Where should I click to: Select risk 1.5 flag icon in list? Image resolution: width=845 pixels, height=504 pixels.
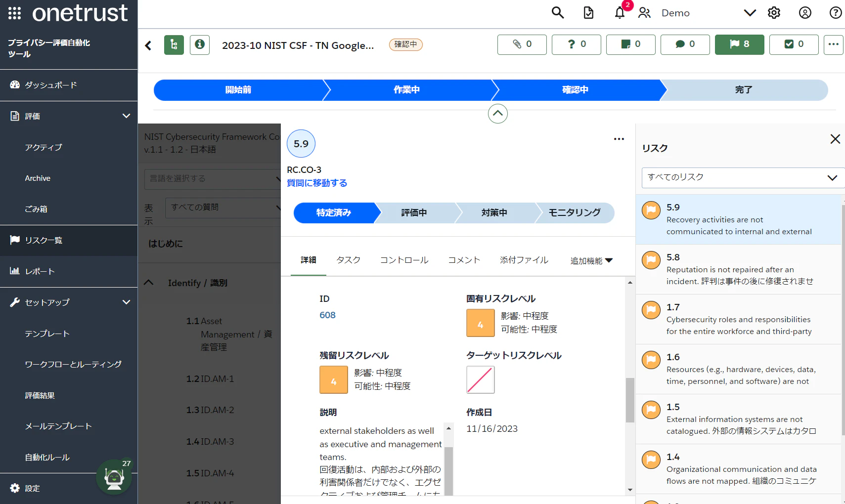coord(651,410)
